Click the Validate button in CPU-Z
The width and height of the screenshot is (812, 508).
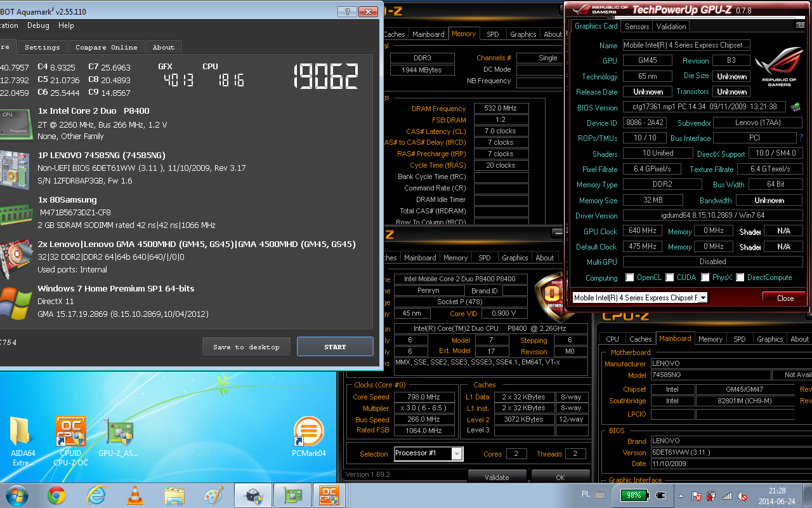coord(497,477)
